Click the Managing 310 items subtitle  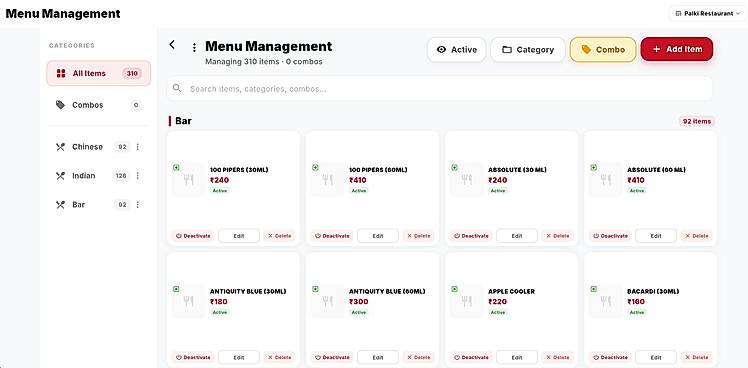click(264, 62)
